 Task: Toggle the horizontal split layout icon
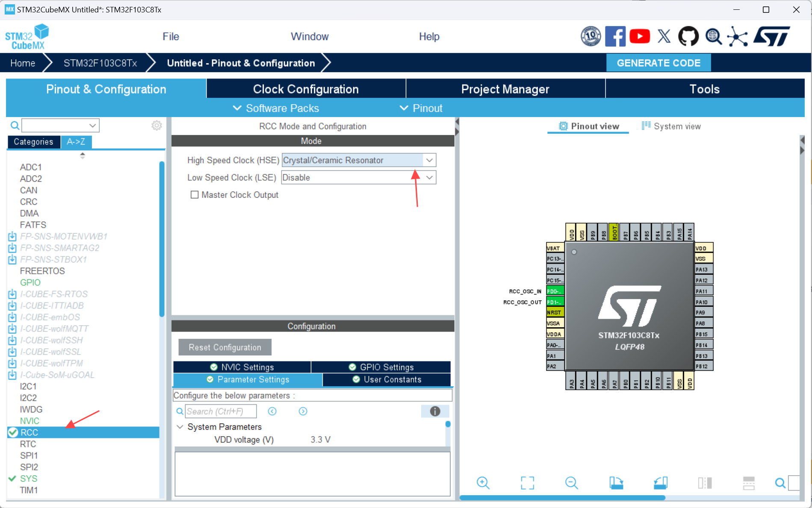point(749,483)
